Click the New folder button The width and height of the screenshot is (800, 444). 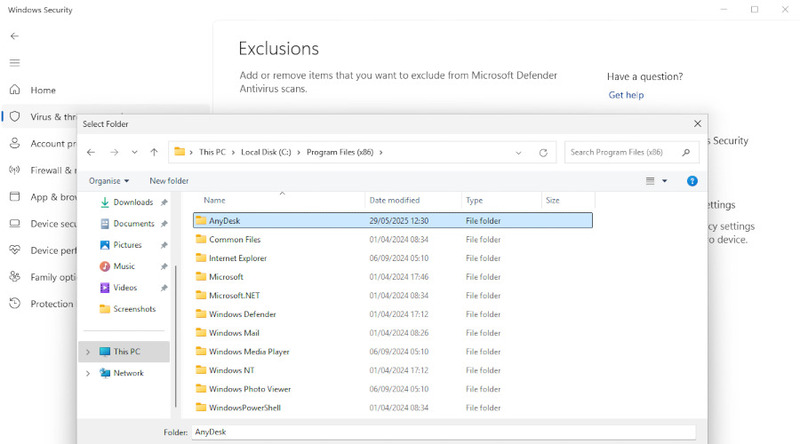coord(169,181)
